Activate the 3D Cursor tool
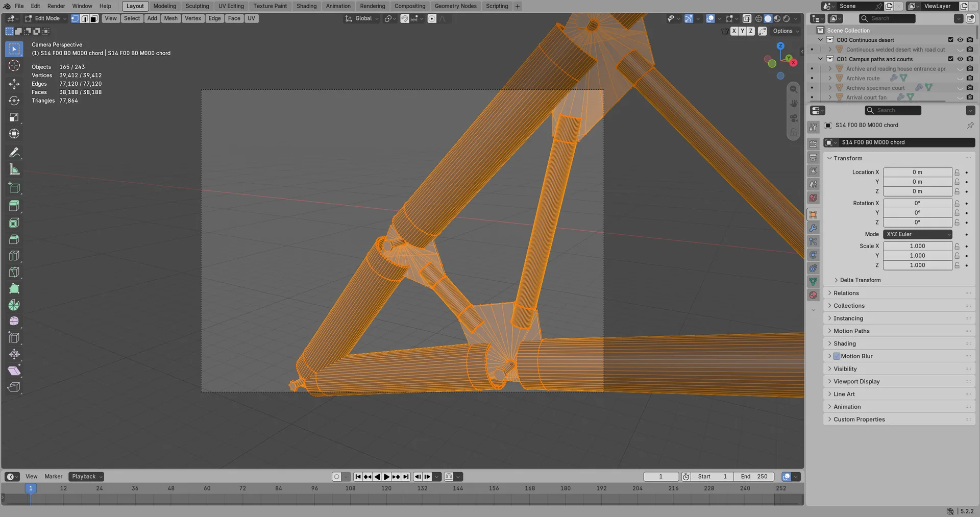Viewport: 980px width, 517px height. [x=14, y=65]
